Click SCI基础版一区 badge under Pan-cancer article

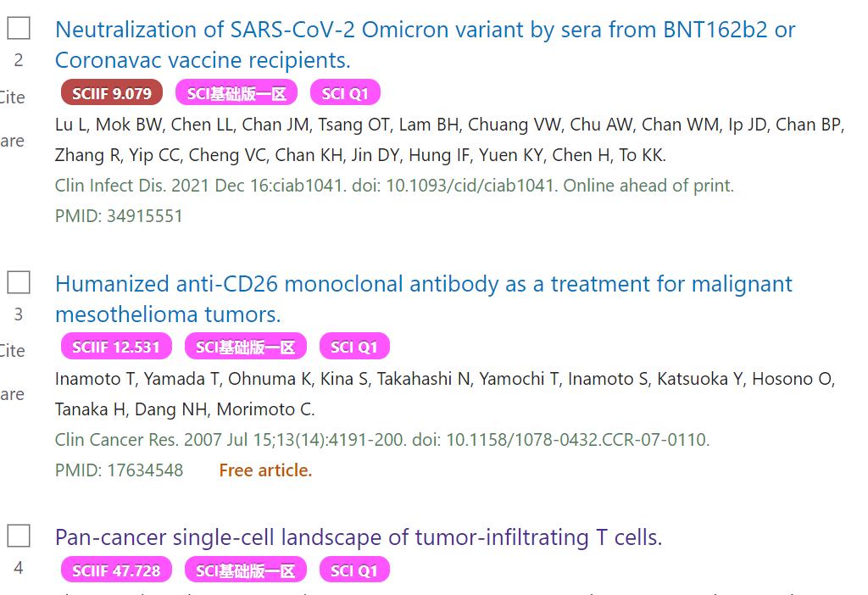245,570
